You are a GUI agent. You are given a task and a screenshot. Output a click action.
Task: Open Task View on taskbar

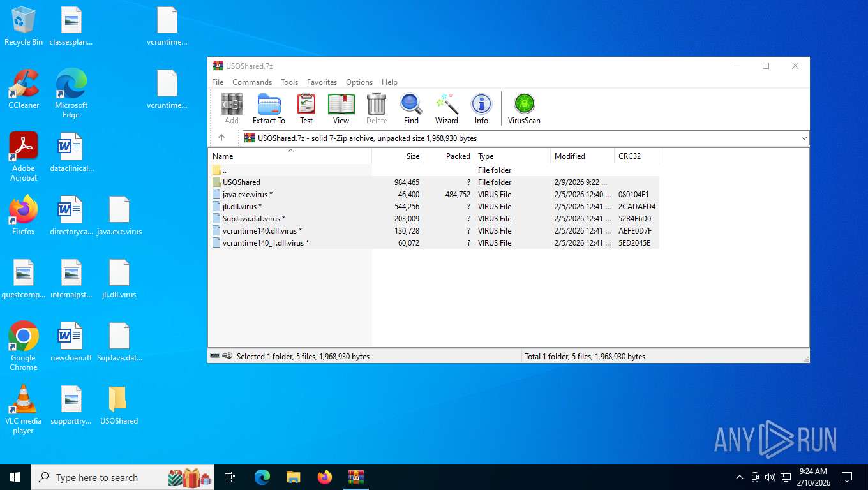(x=230, y=477)
